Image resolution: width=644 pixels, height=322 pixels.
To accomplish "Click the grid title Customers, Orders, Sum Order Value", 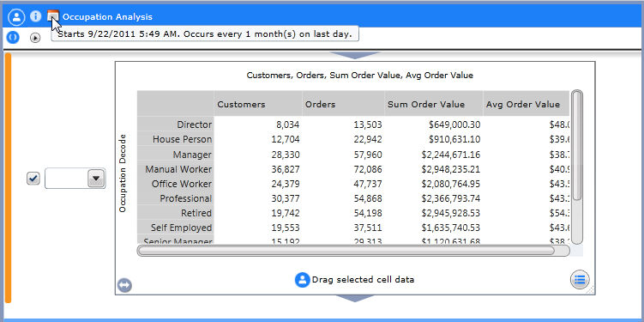I will point(360,76).
